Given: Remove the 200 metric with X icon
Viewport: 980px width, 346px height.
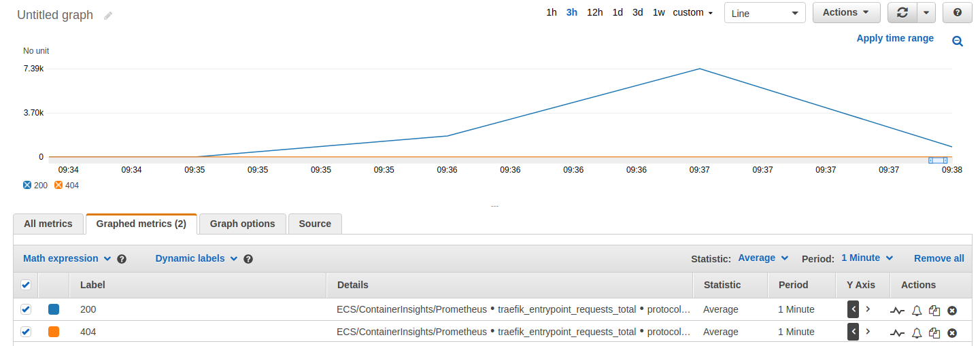Looking at the screenshot, I should coord(952,310).
